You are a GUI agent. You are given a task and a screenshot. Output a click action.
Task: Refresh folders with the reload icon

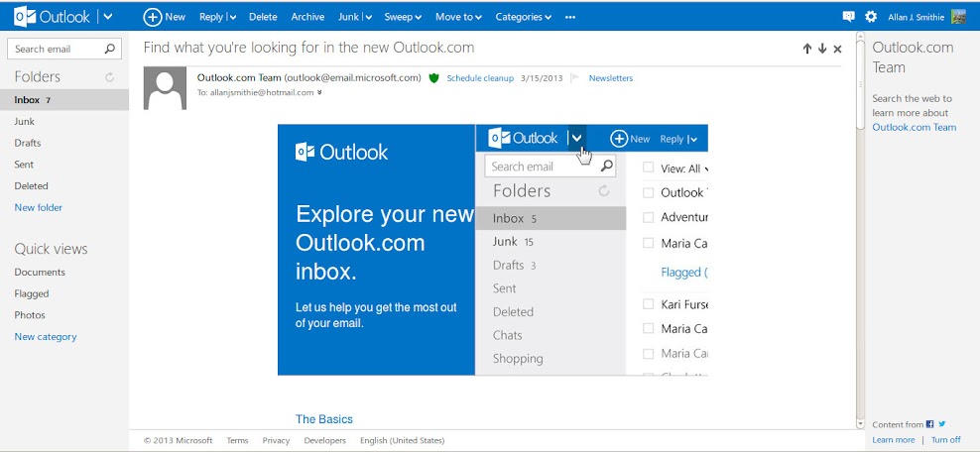pos(110,77)
